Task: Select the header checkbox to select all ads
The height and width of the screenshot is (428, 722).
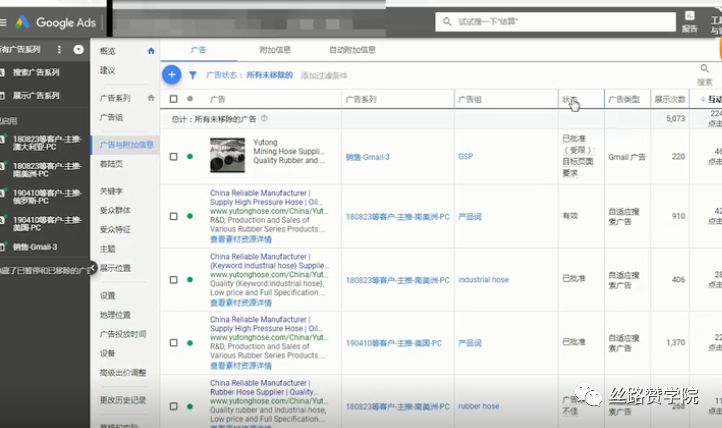Action: point(174,99)
